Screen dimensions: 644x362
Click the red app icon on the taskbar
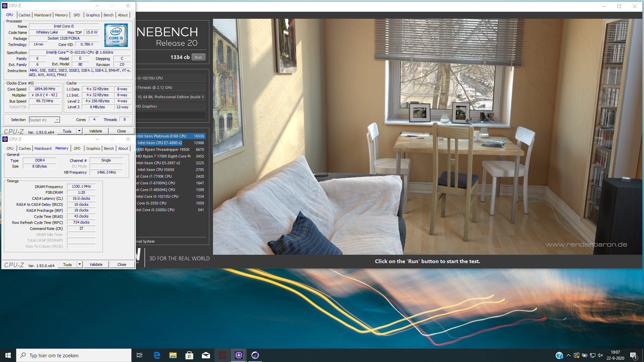(x=222, y=355)
